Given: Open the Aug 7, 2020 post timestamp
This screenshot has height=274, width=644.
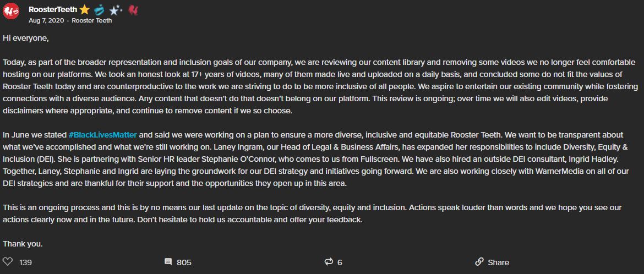Looking at the screenshot, I should pos(46,20).
